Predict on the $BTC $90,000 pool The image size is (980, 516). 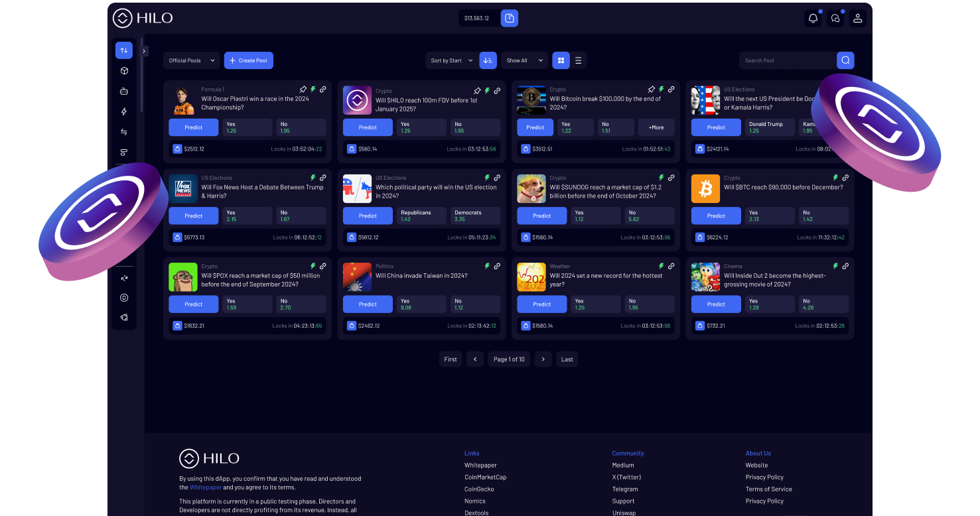(716, 216)
